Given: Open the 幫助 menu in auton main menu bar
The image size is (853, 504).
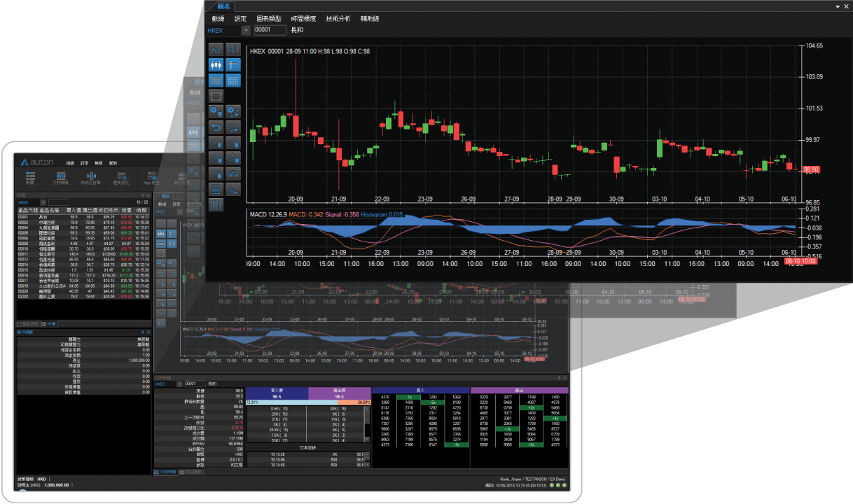Looking at the screenshot, I should pyautogui.click(x=113, y=163).
